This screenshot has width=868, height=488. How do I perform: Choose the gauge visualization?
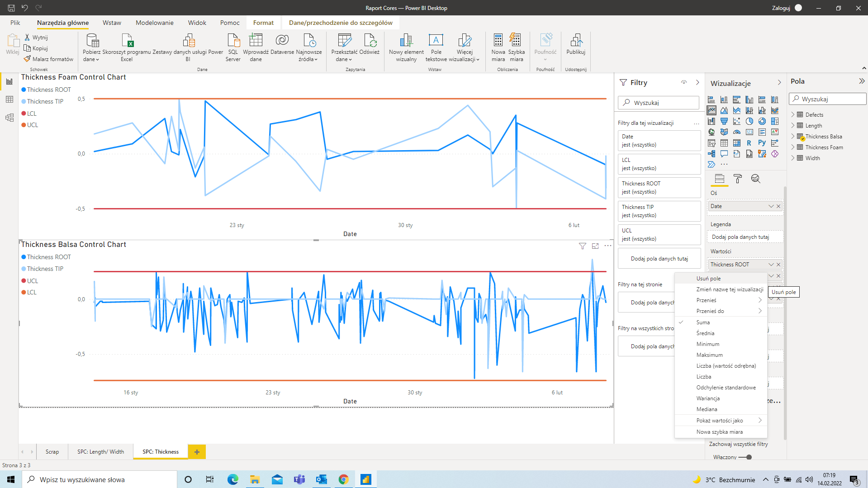737,132
